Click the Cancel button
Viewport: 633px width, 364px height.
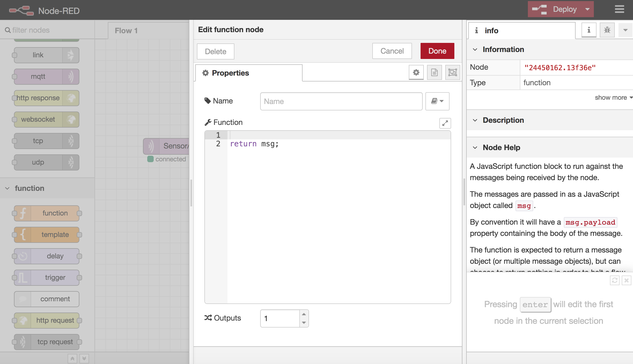[x=392, y=51]
